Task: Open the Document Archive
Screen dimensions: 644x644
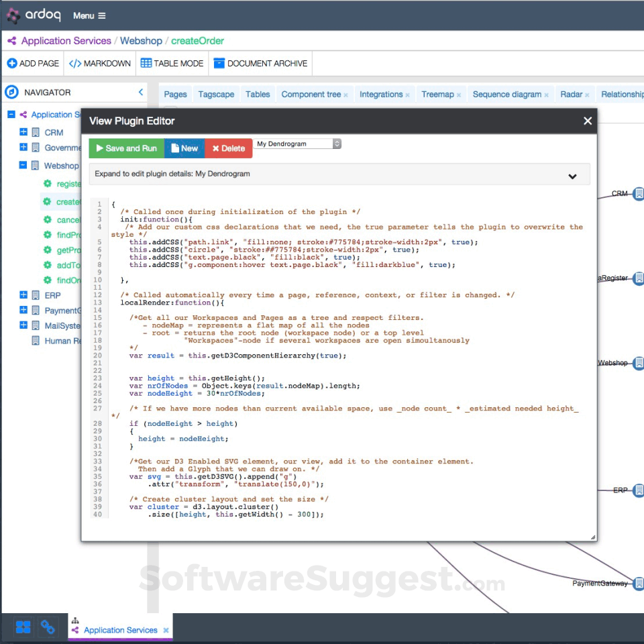Action: [260, 64]
